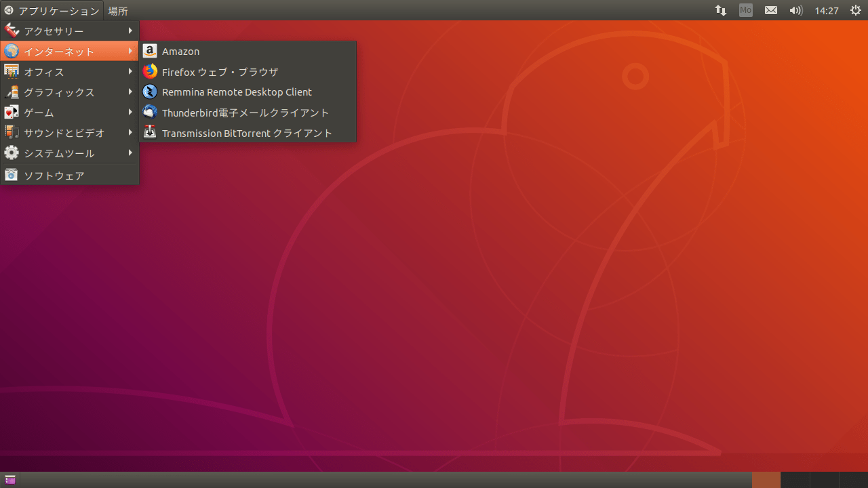
Task: Click the network connection indicator icon
Action: coord(721,11)
